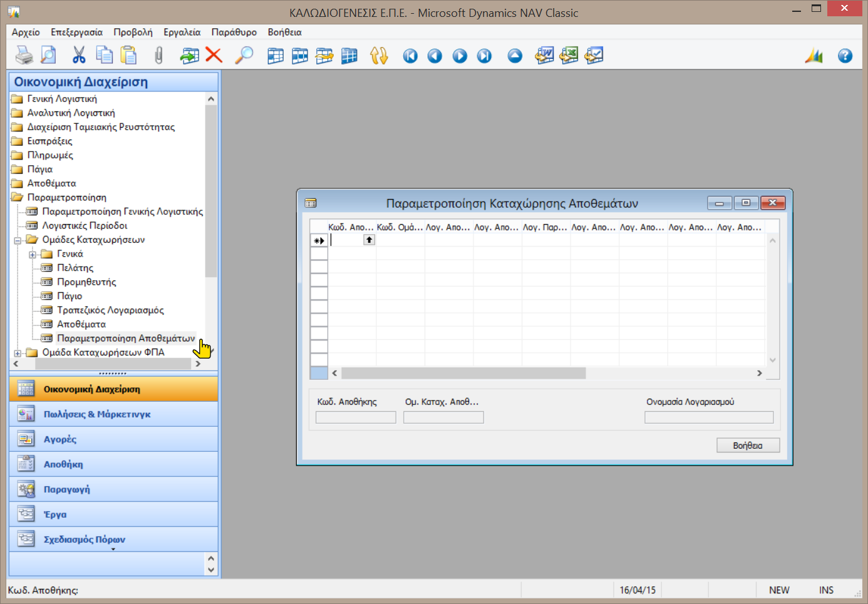Open the Βοήθεια menu
Screen dimensions: 868x604
coord(284,32)
